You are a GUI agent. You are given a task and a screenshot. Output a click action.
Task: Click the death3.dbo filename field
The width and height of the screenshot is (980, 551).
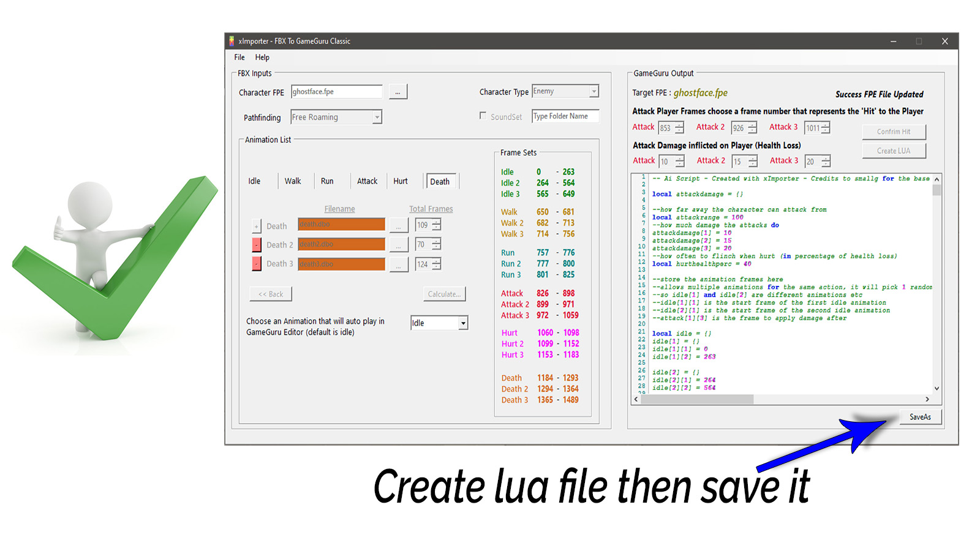(x=342, y=264)
